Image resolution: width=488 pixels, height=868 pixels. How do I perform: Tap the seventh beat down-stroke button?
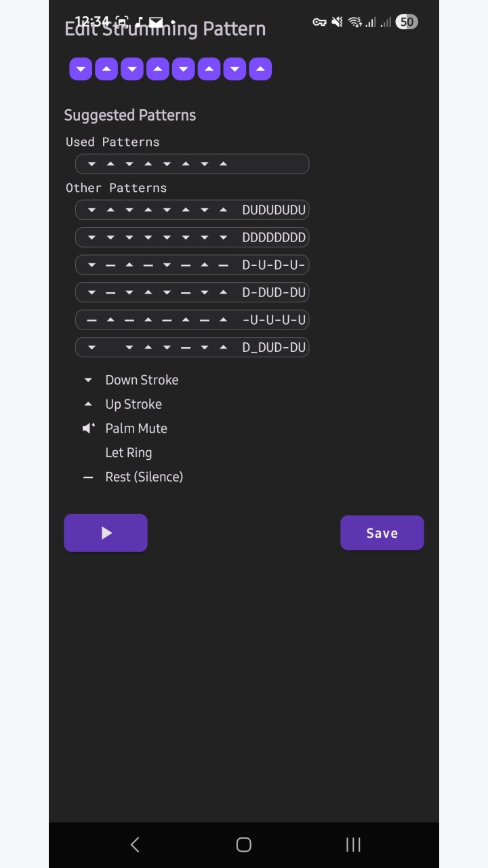tap(235, 69)
